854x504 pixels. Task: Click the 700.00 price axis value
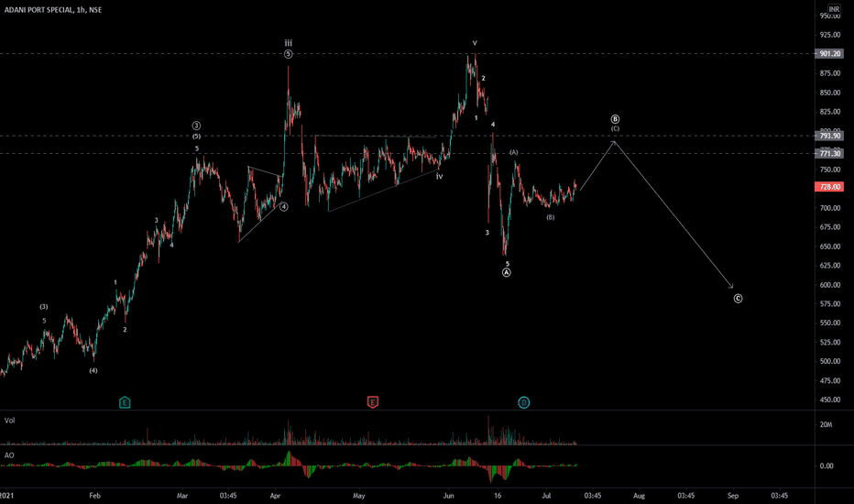(x=829, y=208)
